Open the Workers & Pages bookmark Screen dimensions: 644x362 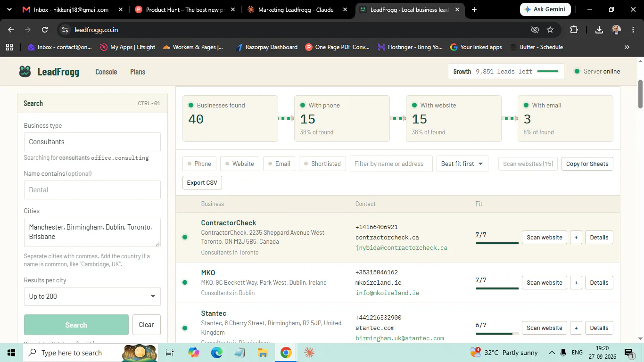pos(193,47)
